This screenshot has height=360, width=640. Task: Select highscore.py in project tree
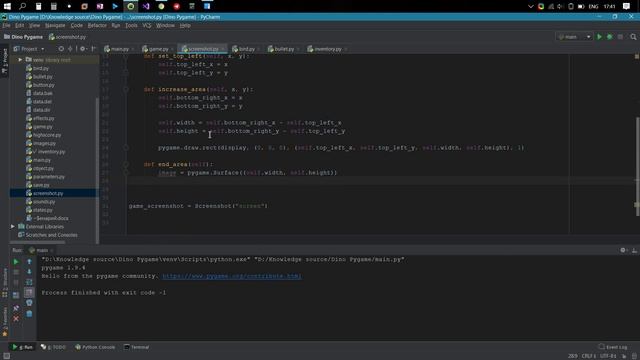[x=47, y=135]
